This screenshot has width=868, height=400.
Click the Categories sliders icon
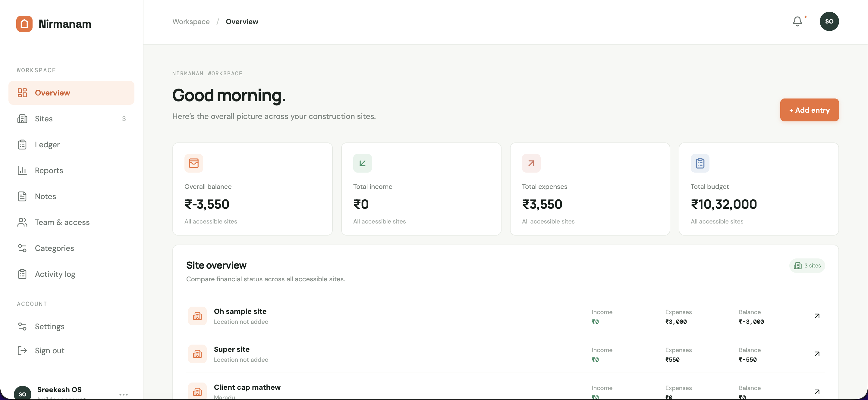point(22,248)
